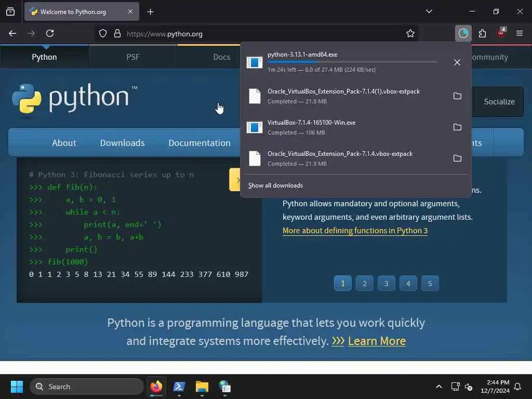The height and width of the screenshot is (399, 532).
Task: Reload the current page
Action: (x=50, y=33)
